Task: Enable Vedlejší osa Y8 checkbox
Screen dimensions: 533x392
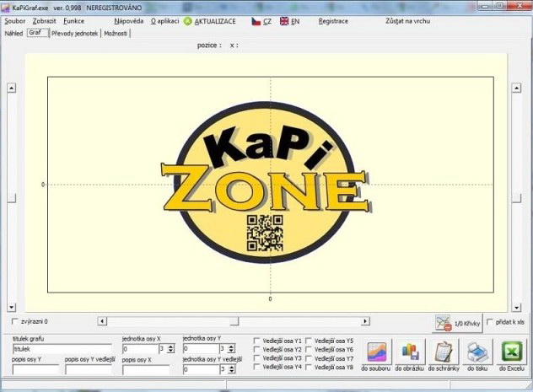Action: click(309, 368)
